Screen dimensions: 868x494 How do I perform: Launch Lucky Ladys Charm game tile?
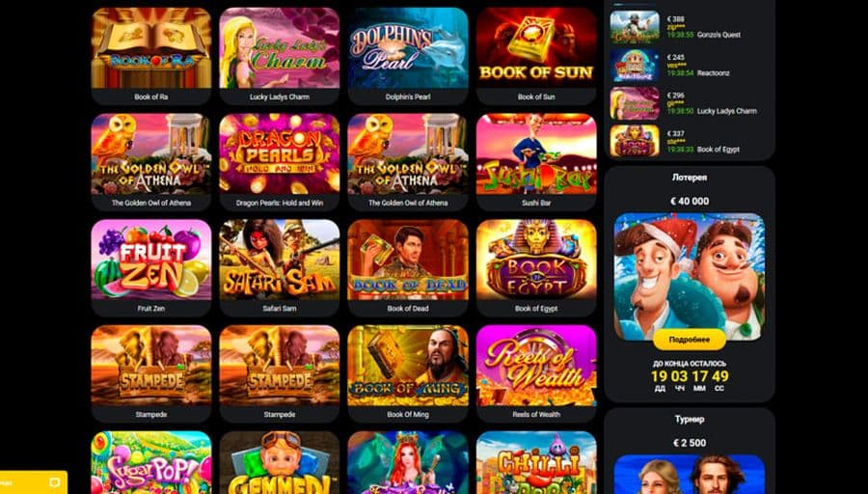tap(280, 56)
